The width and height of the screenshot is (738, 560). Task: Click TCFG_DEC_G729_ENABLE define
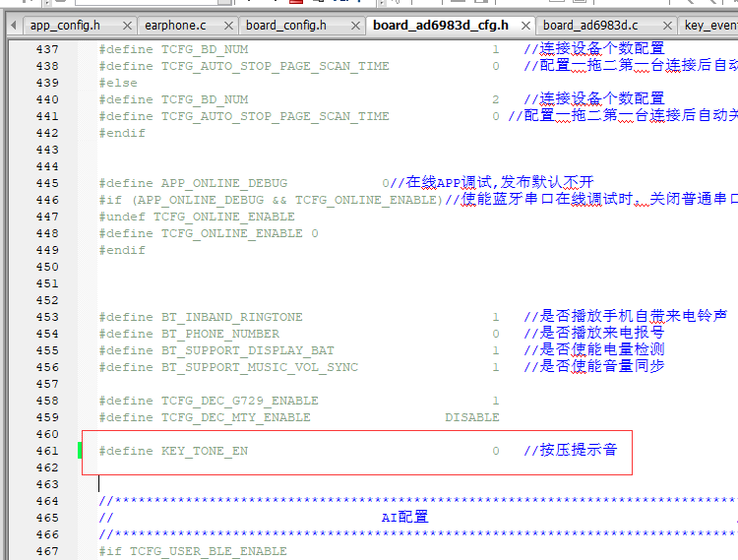tap(209, 401)
